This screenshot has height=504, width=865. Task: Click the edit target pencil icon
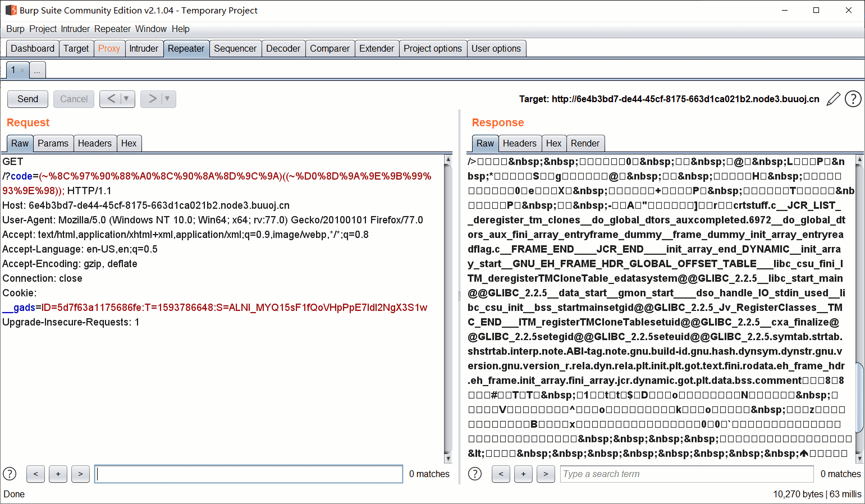coord(833,99)
